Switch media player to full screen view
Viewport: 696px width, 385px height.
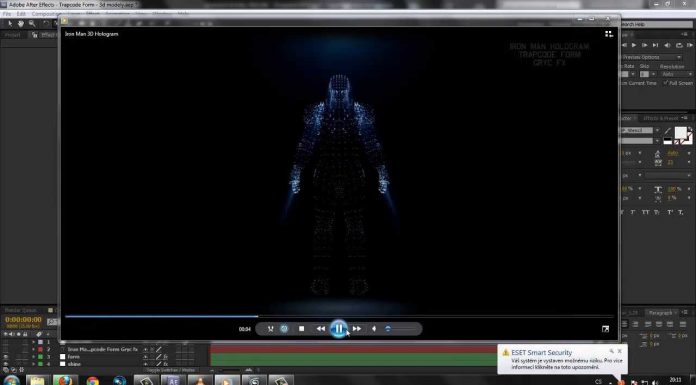pos(605,329)
